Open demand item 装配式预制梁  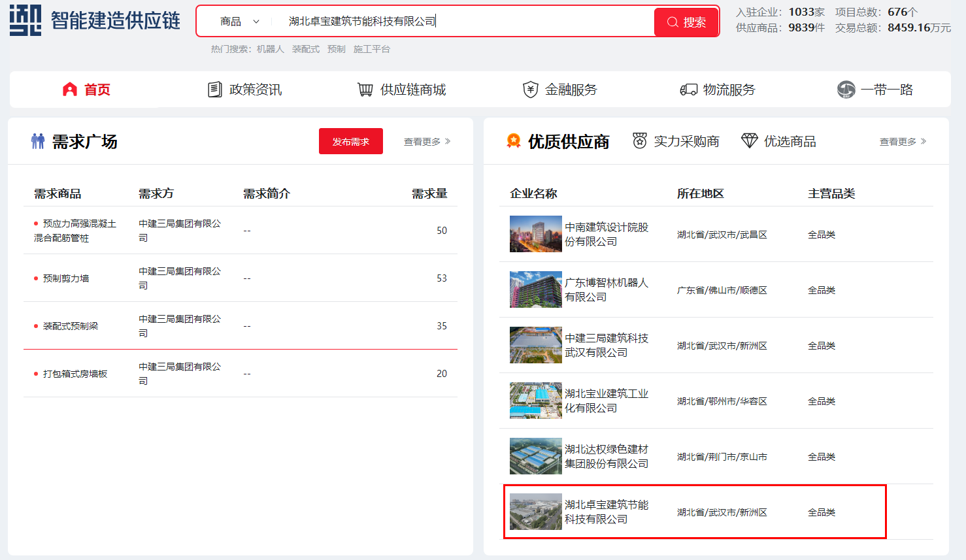71,326
